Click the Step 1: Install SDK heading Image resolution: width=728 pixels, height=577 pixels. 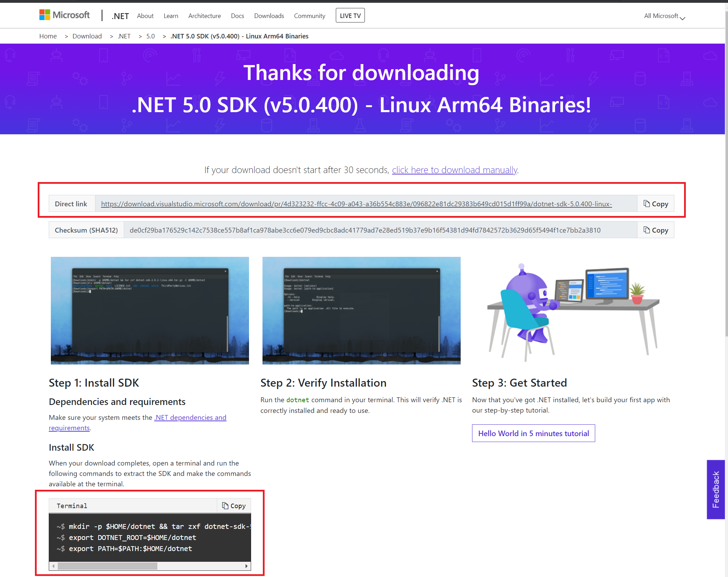[94, 383]
